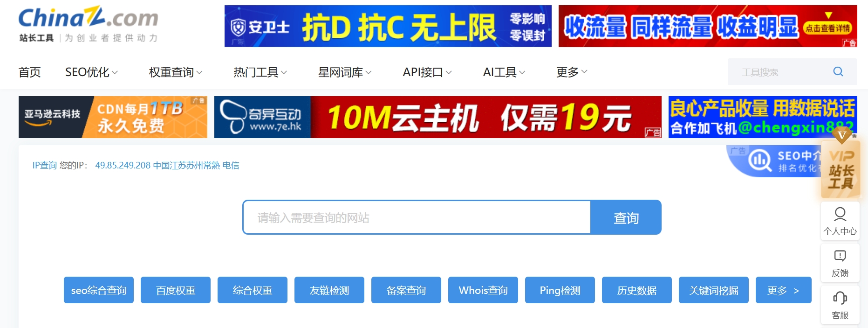Image resolution: width=868 pixels, height=328 pixels.
Task: Click the blue 查询 button
Action: point(626,217)
